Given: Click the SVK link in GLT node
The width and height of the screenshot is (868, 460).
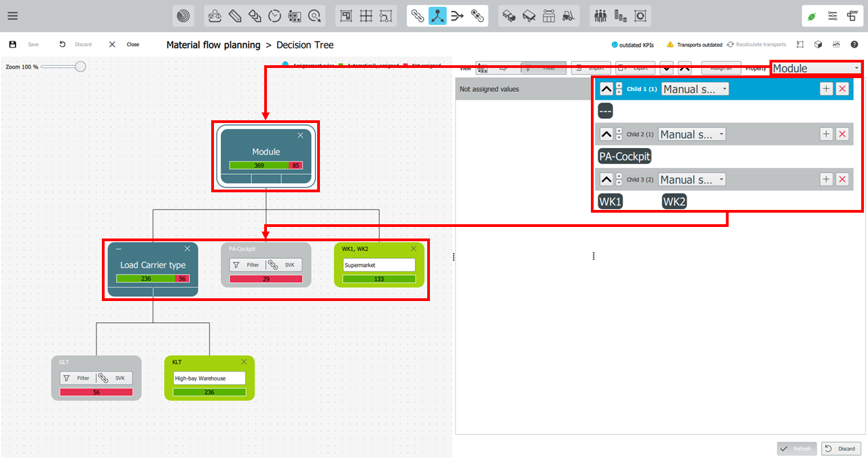Looking at the screenshot, I should point(114,378).
